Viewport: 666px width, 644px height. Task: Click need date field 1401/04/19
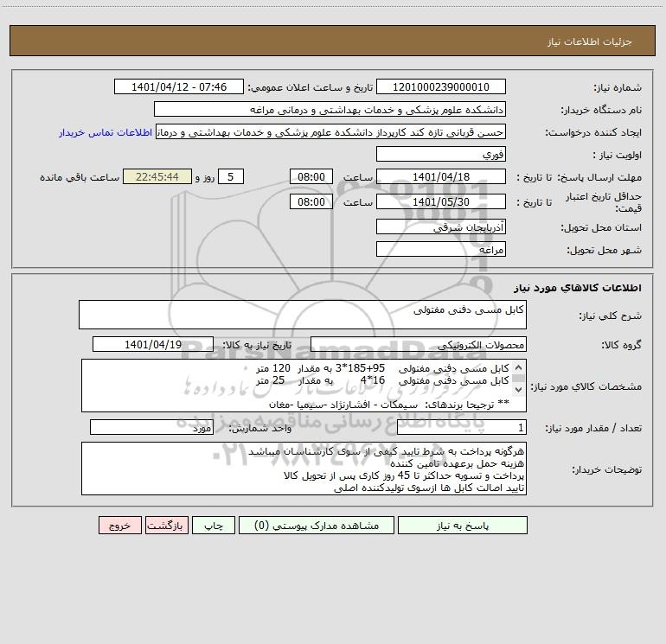coord(153,344)
